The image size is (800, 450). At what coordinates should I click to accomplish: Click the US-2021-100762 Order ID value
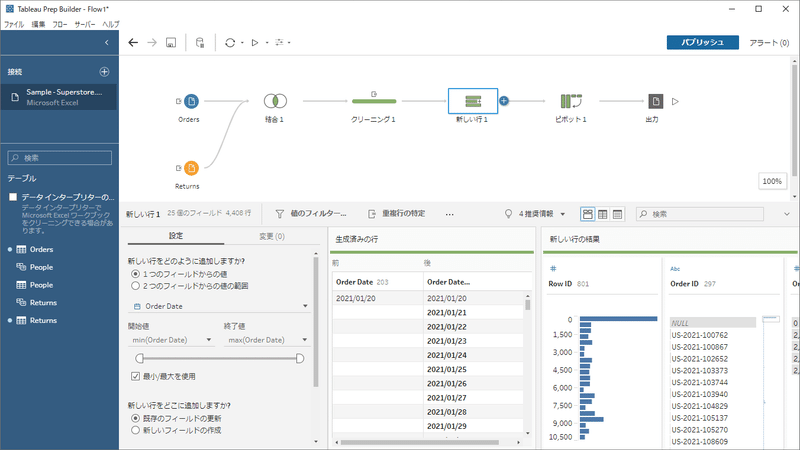point(699,335)
